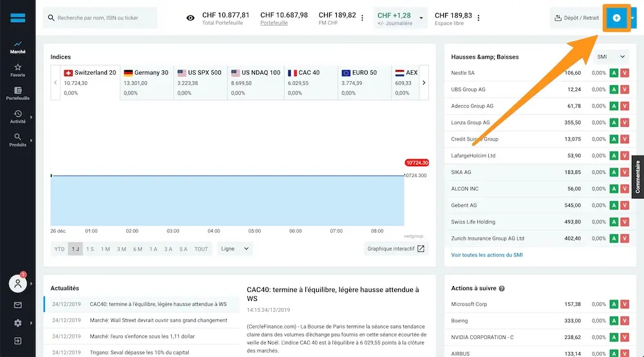The image size is (644, 357).
Task: Select the US SPX 500 index tab
Action: click(200, 82)
